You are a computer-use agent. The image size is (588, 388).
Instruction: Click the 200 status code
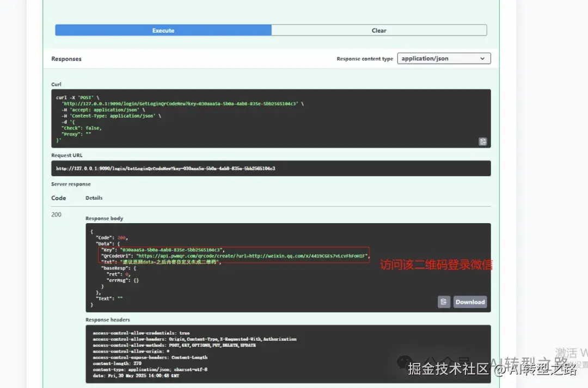pos(56,214)
